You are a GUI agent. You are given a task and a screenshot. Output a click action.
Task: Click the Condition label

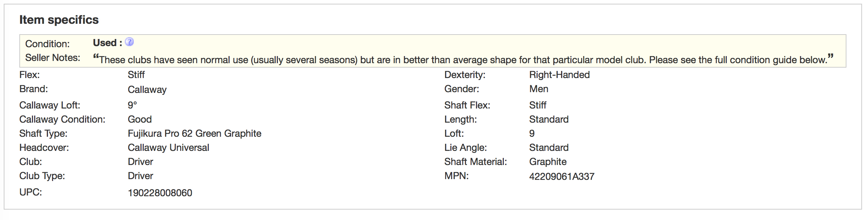click(x=48, y=44)
